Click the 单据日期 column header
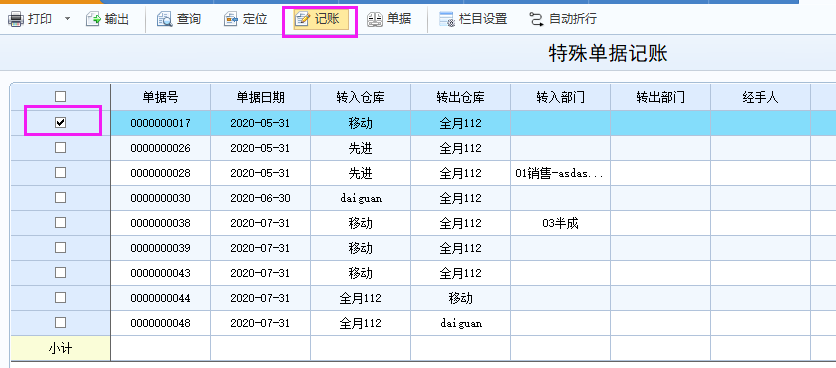 point(261,97)
